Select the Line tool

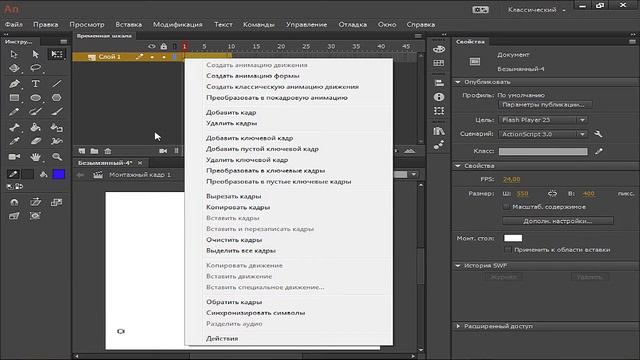57,84
